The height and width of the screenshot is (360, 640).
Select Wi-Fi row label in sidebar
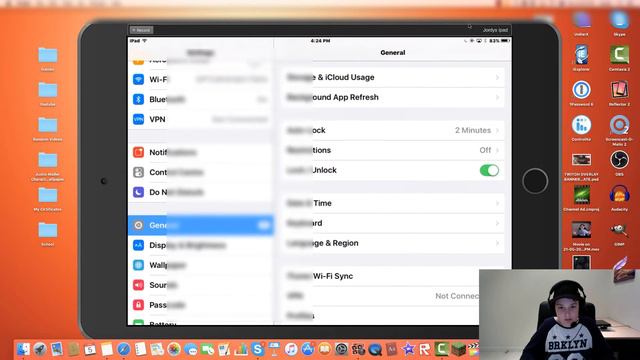[158, 79]
